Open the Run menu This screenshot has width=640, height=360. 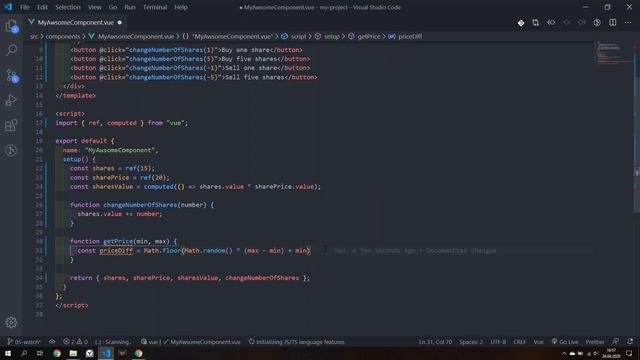tap(130, 7)
